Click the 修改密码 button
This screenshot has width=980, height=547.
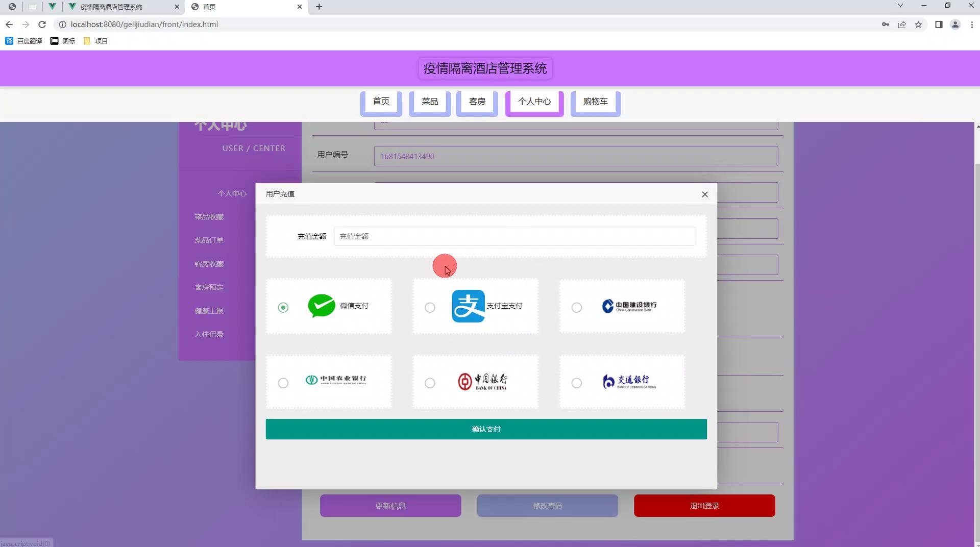click(547, 506)
